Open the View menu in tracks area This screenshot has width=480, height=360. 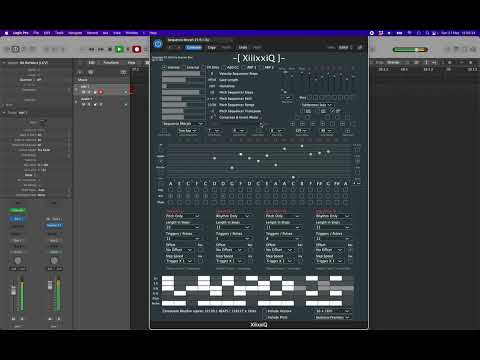[x=132, y=63]
